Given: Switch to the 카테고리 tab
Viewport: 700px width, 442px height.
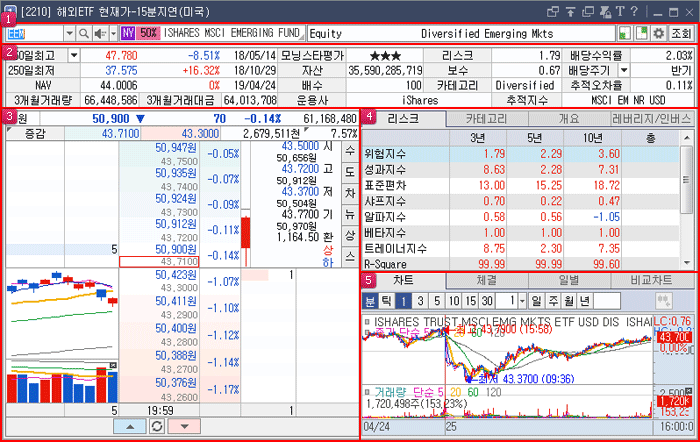Looking at the screenshot, I should coord(486,119).
